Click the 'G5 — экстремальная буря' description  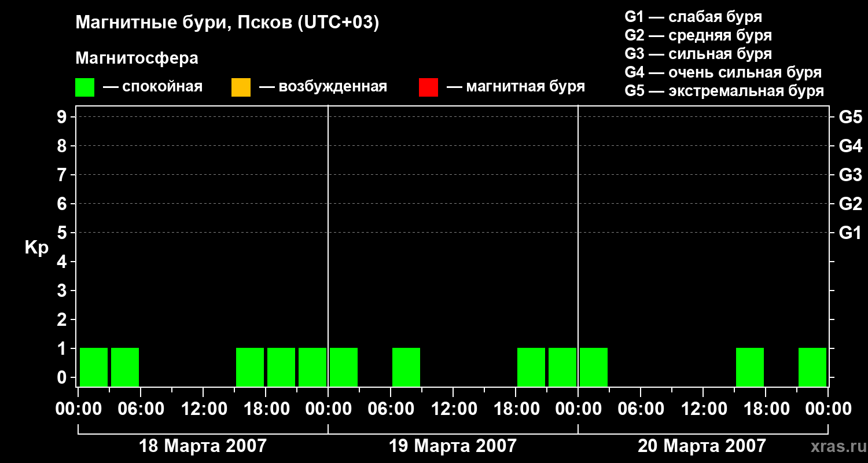point(724,91)
